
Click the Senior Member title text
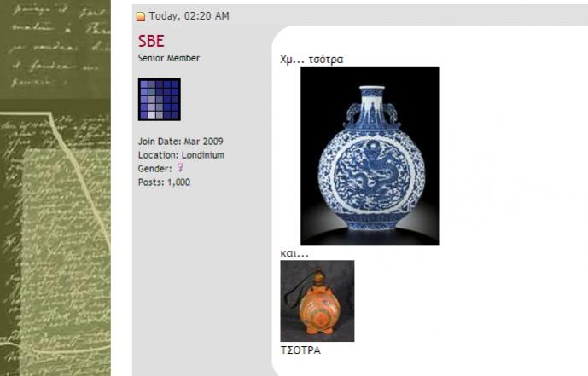click(169, 59)
